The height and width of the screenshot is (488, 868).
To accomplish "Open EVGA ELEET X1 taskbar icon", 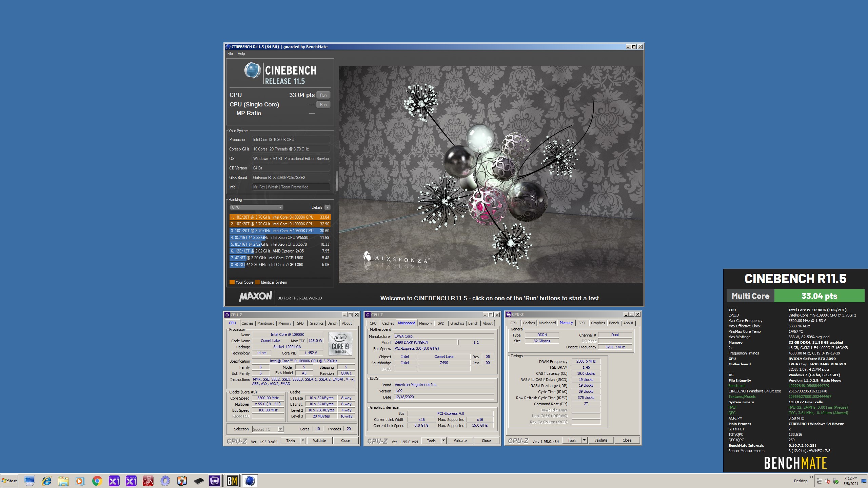I will 131,481.
